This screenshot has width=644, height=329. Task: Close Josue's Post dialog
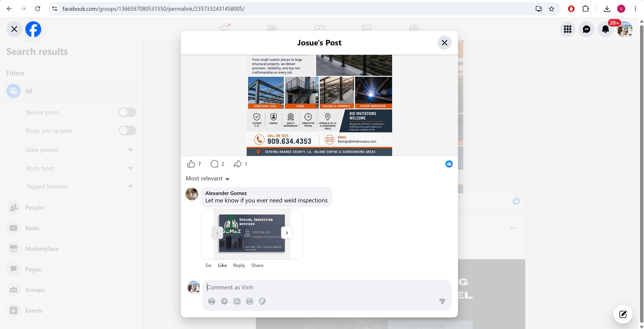tap(444, 43)
